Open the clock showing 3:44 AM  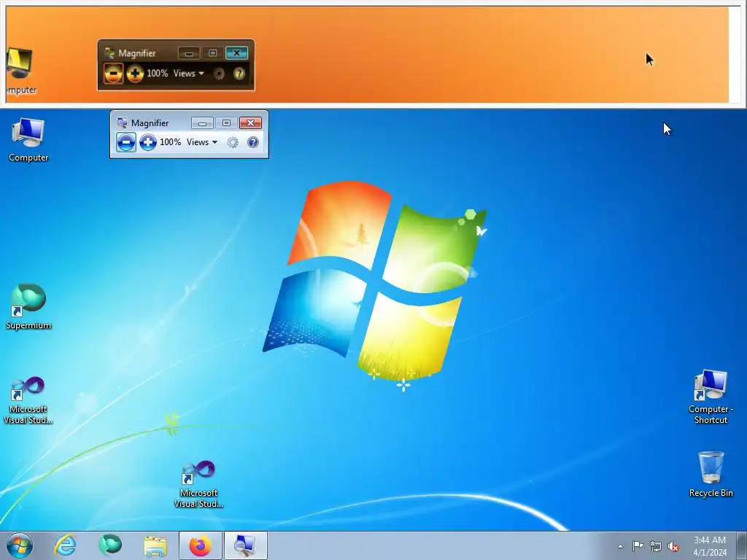tap(710, 545)
